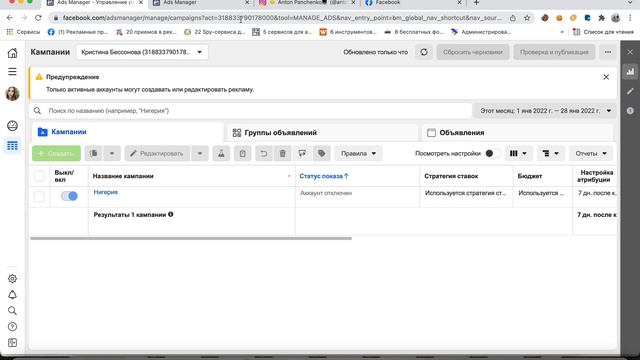Open Сервисы apps bookmark

coord(23,32)
